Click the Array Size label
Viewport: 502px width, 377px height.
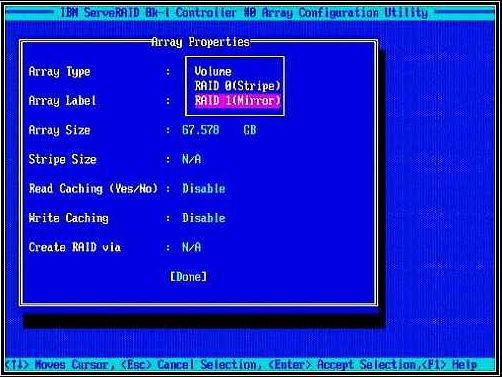point(59,130)
